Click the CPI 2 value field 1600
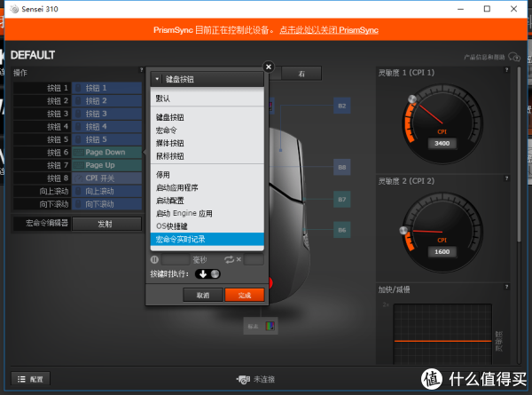 coord(442,252)
